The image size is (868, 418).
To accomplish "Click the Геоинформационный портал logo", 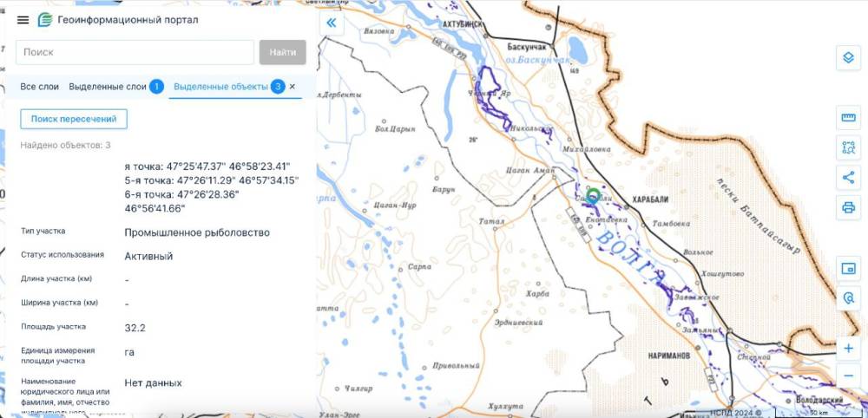I will click(45, 20).
